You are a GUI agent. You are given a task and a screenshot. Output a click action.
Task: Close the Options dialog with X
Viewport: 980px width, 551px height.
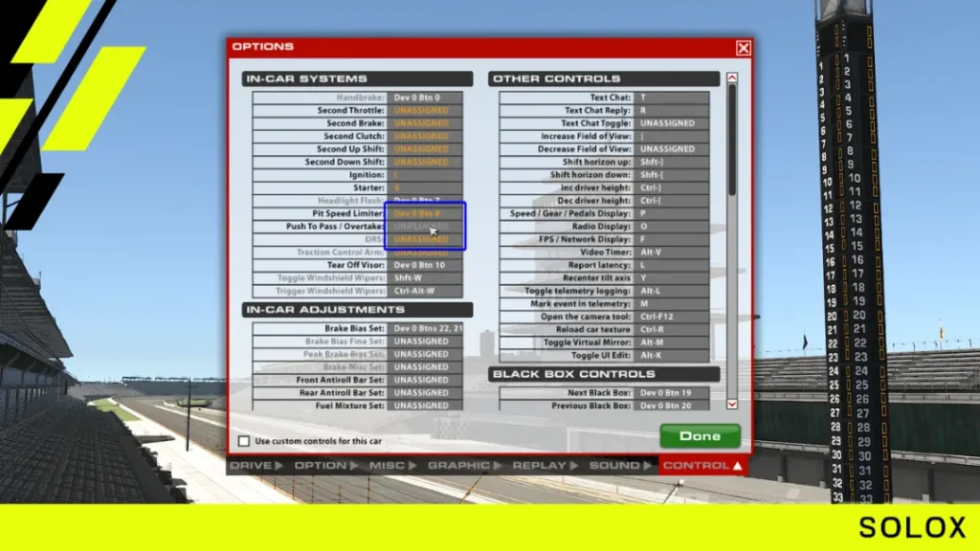pyautogui.click(x=743, y=48)
